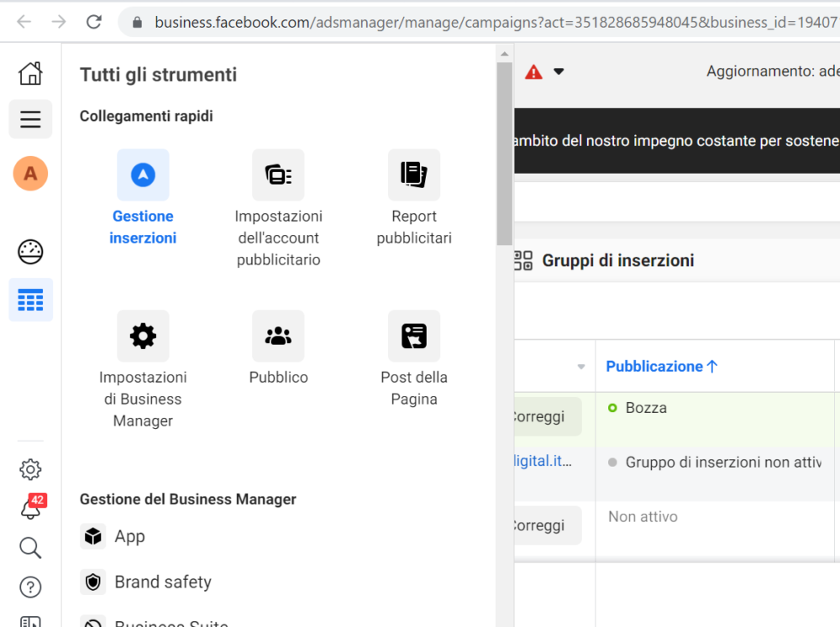Click the red warning triangle icon
Image resolution: width=840 pixels, height=627 pixels.
(x=533, y=71)
